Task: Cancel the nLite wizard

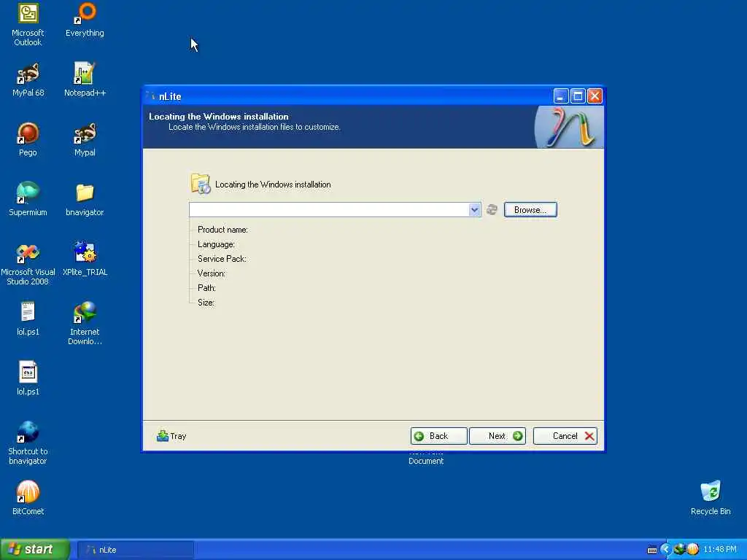Action: pyautogui.click(x=565, y=436)
